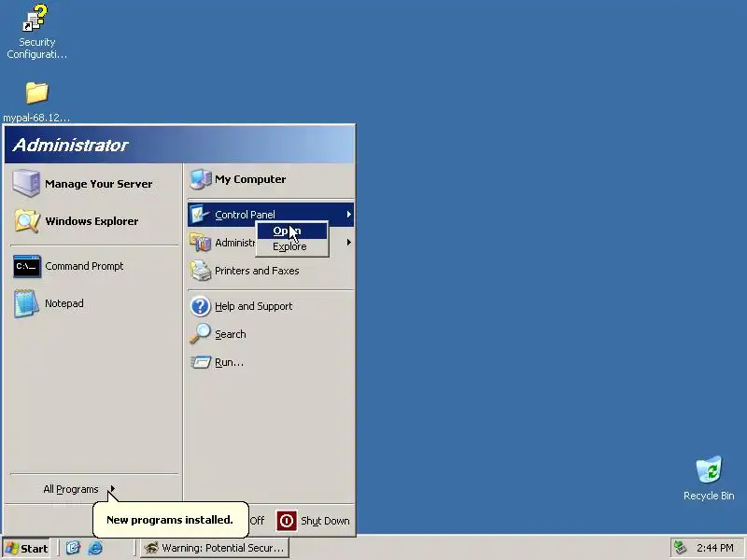Click the Log Off label

click(x=257, y=521)
